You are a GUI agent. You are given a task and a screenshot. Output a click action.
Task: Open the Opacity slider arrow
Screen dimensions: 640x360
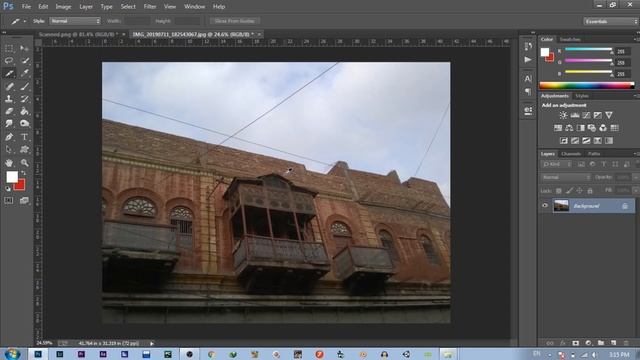[636, 178]
